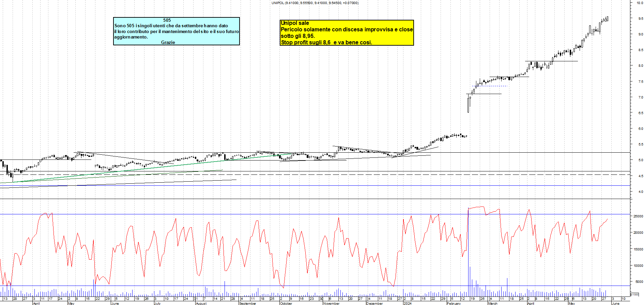Click the '2024' year label
Image resolution: width=644 pixels, height=305 pixels.
[x=408, y=303]
